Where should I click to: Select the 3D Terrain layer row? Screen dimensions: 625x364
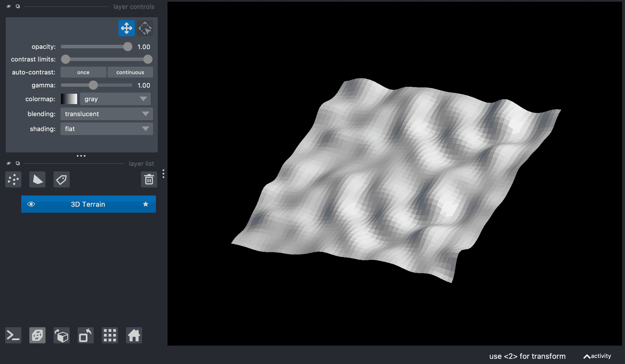tap(89, 204)
